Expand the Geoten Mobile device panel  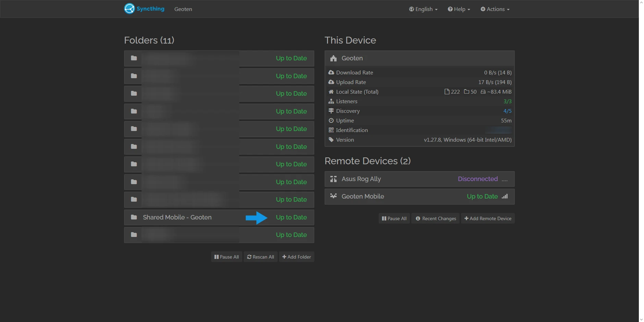[x=363, y=196]
